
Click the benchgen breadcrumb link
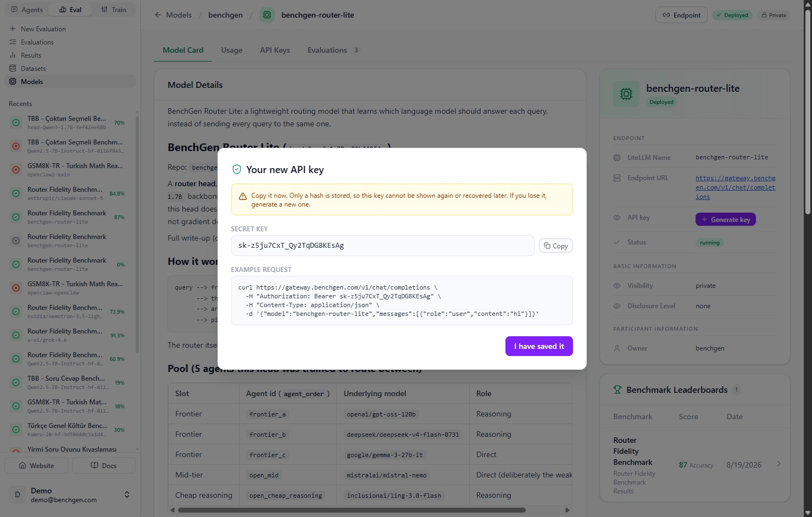coord(225,15)
